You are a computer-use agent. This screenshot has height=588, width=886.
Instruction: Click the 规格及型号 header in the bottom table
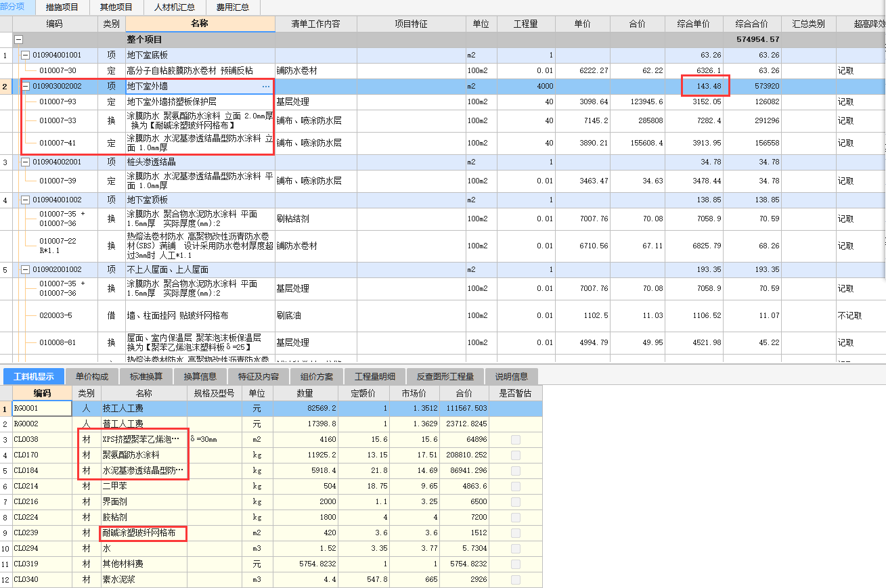click(x=214, y=393)
